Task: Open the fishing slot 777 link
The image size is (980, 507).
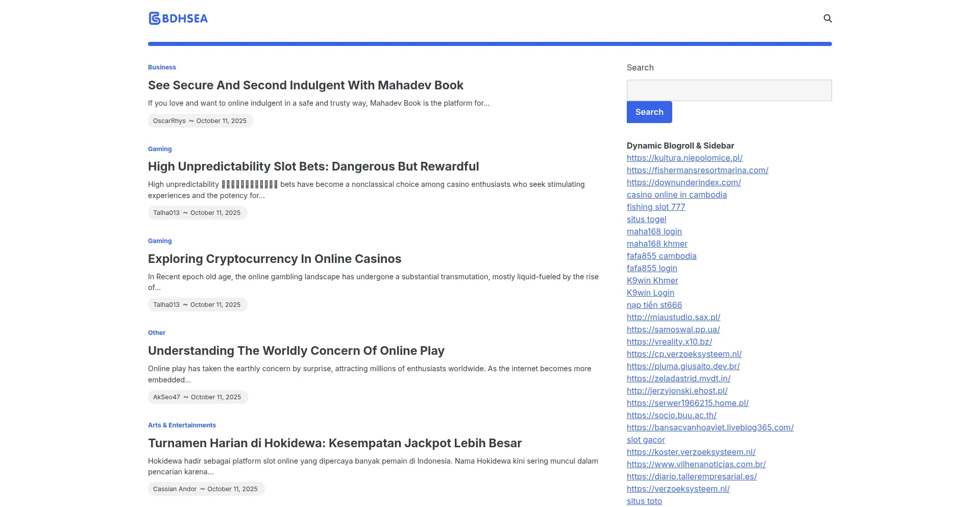Action: [x=655, y=207]
